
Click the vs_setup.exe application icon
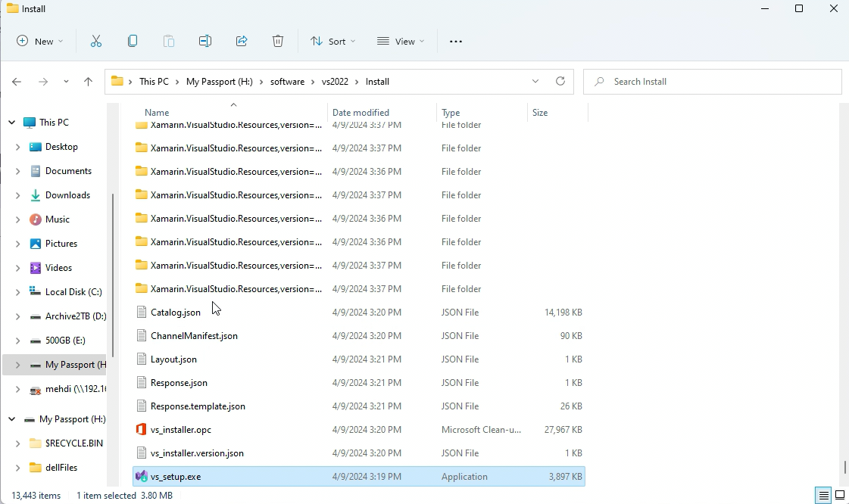tap(142, 477)
